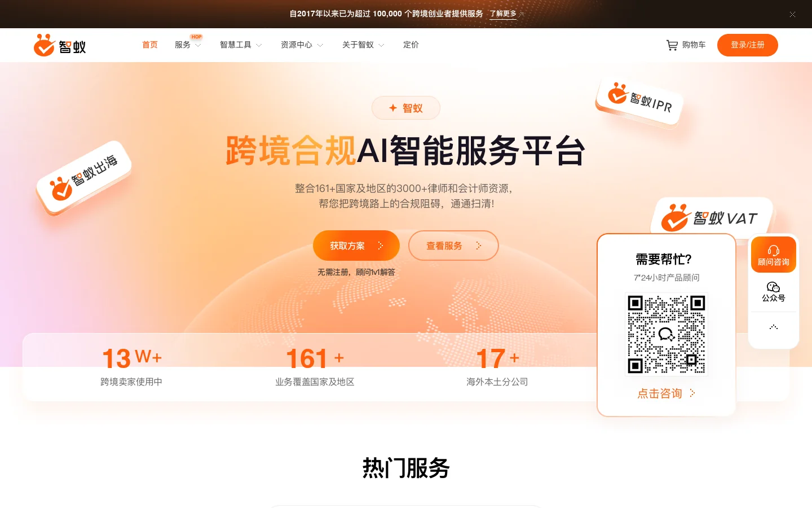The width and height of the screenshot is (812, 508).
Task: Click the 智蚁 pill tag with its star icon
Action: coord(406,108)
